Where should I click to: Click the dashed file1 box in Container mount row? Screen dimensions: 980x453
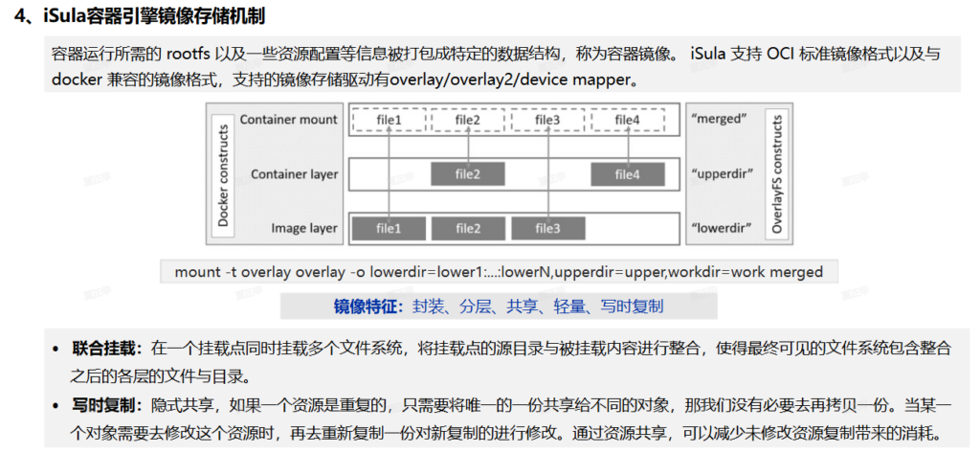[x=389, y=120]
